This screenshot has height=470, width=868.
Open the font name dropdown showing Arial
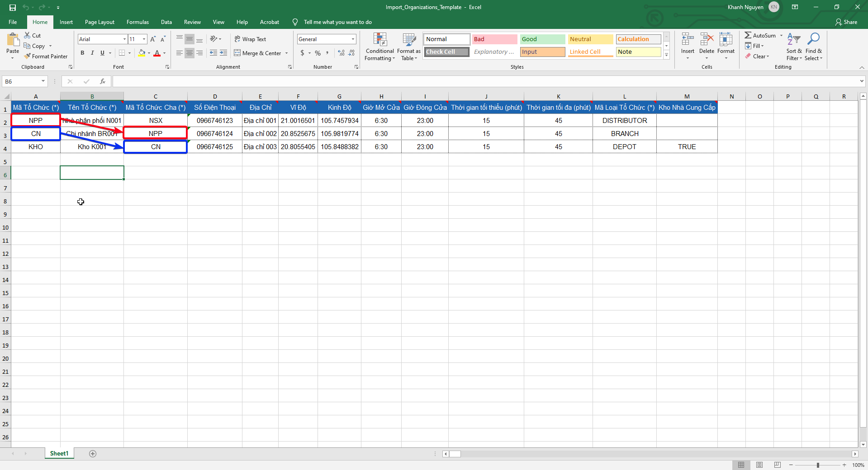tap(124, 39)
